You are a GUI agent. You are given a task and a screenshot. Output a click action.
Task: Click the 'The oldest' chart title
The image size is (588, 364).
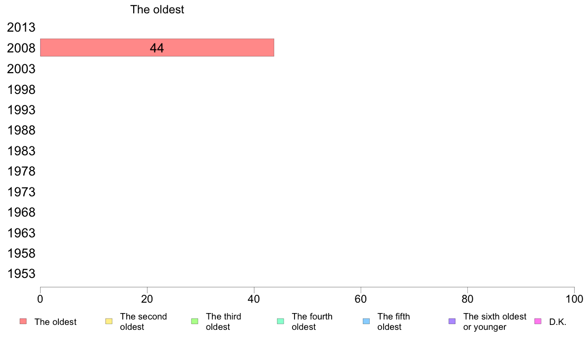[x=157, y=9]
